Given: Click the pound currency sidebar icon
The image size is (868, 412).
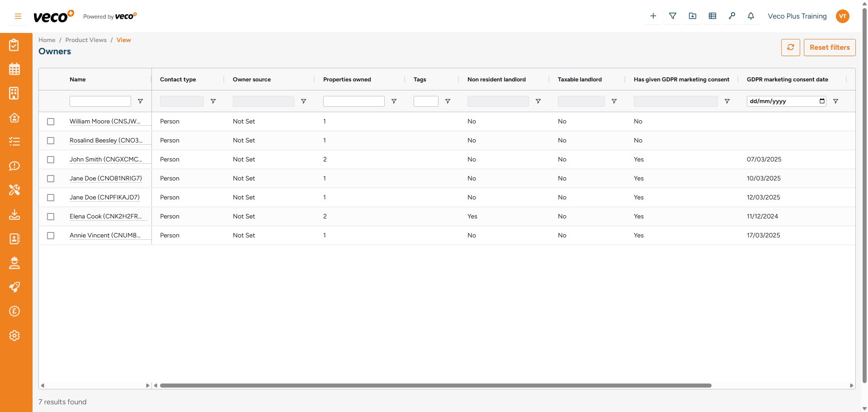Looking at the screenshot, I should coord(14,311).
